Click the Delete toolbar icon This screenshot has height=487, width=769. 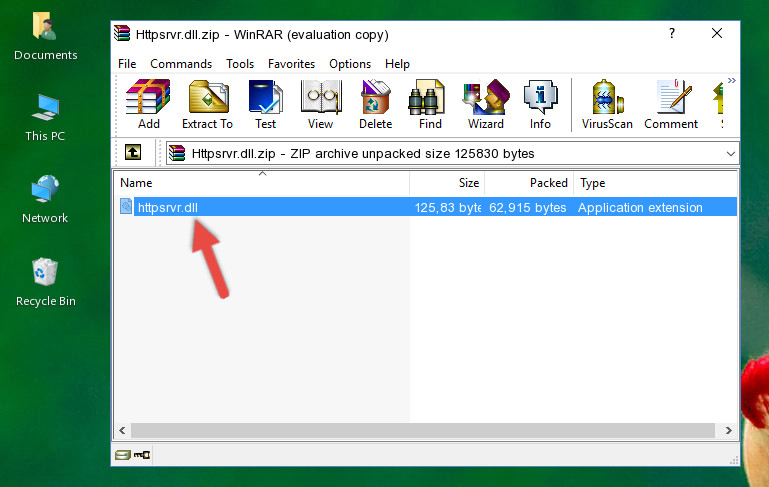[376, 104]
